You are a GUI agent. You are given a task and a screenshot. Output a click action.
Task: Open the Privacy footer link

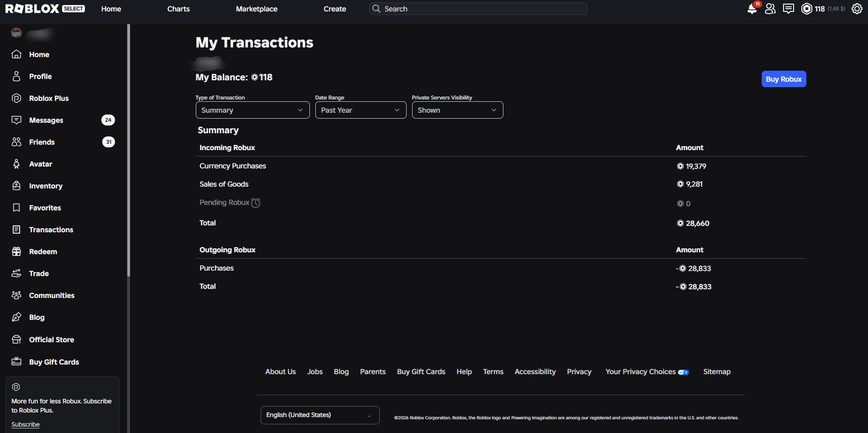[x=579, y=372]
